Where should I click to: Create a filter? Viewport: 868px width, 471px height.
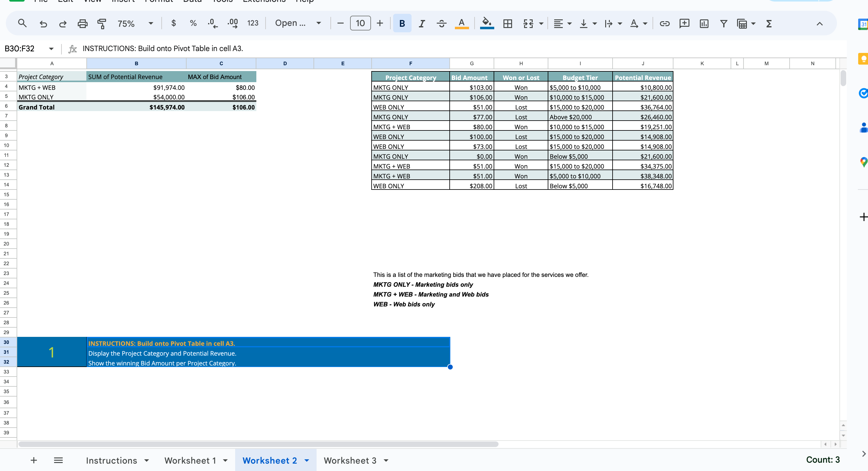pyautogui.click(x=724, y=23)
